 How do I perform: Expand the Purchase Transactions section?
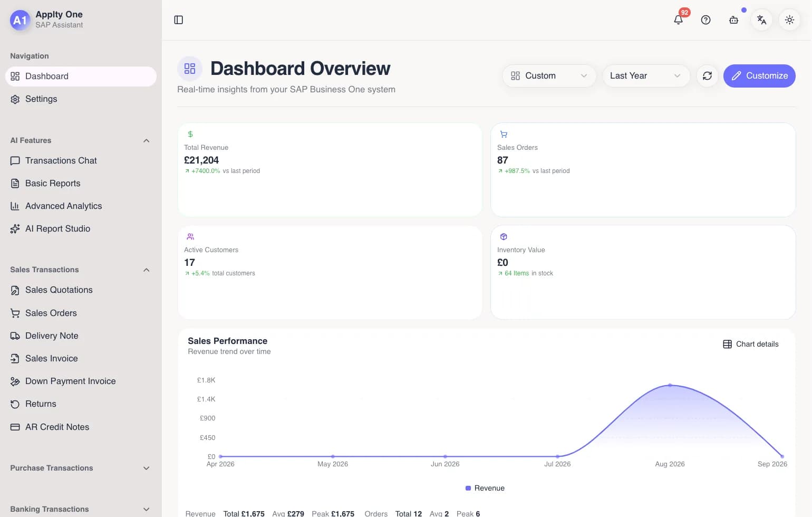coord(147,468)
